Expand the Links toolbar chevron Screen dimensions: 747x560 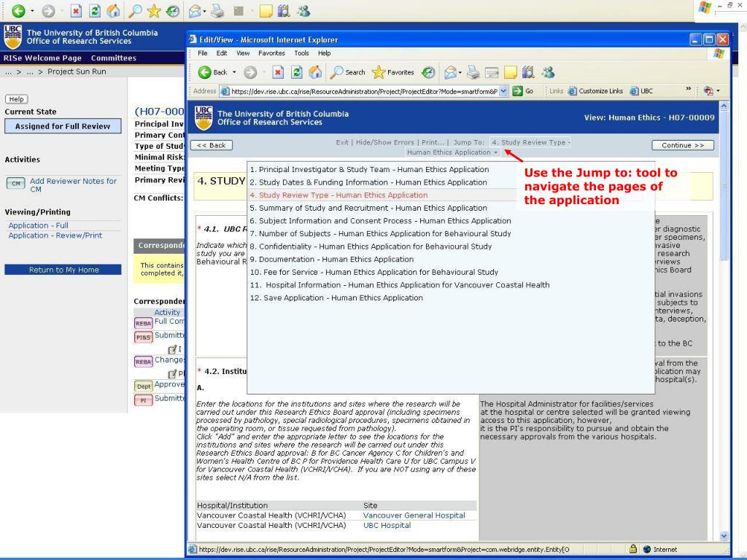[688, 88]
